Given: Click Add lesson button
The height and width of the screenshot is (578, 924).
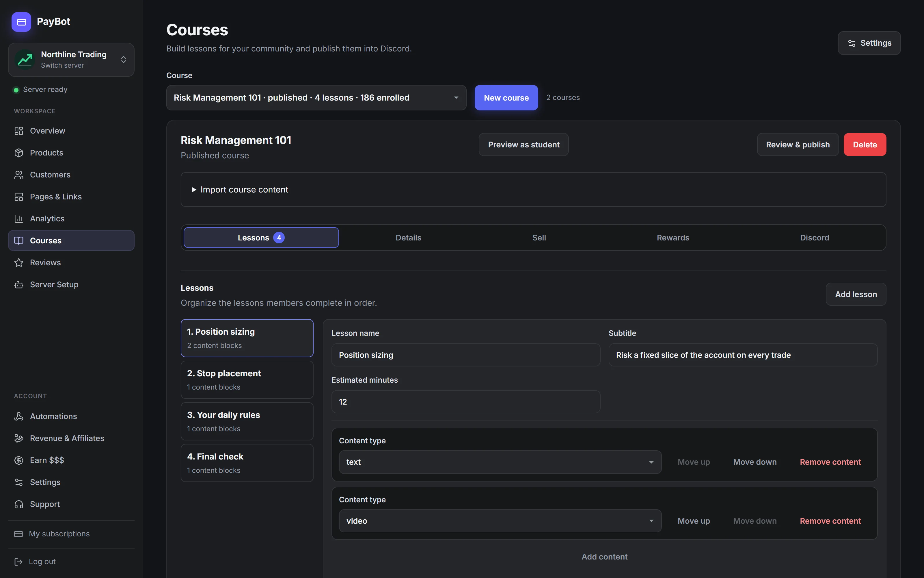Looking at the screenshot, I should [x=856, y=294].
